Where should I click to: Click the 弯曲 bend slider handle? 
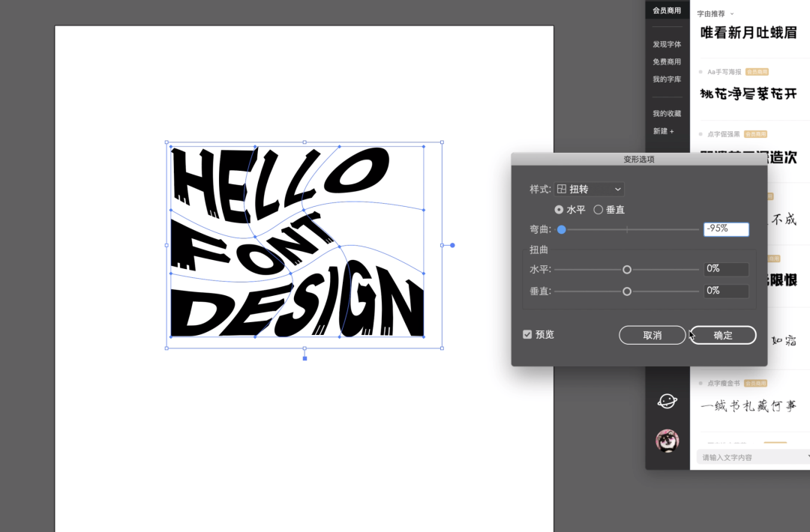pos(561,229)
